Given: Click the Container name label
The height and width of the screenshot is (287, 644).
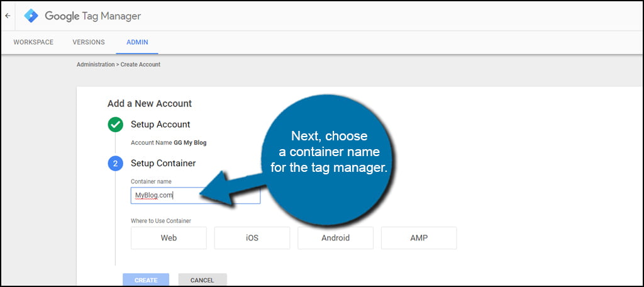Looking at the screenshot, I should pos(151,181).
